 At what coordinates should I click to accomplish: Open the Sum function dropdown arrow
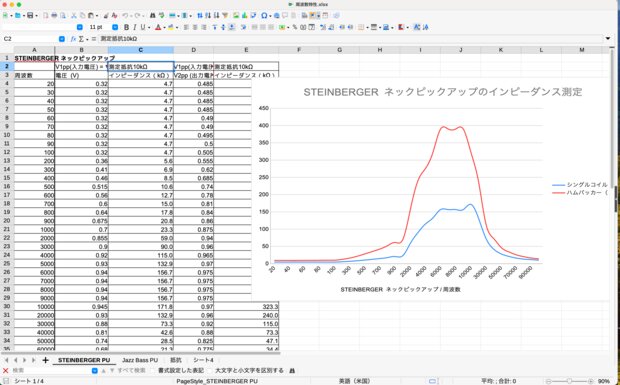click(87, 39)
